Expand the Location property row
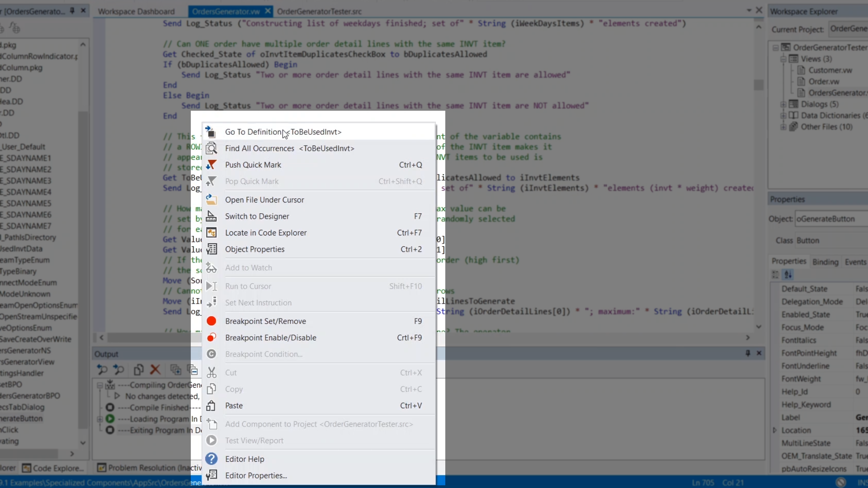This screenshot has width=868, height=488. point(774,430)
